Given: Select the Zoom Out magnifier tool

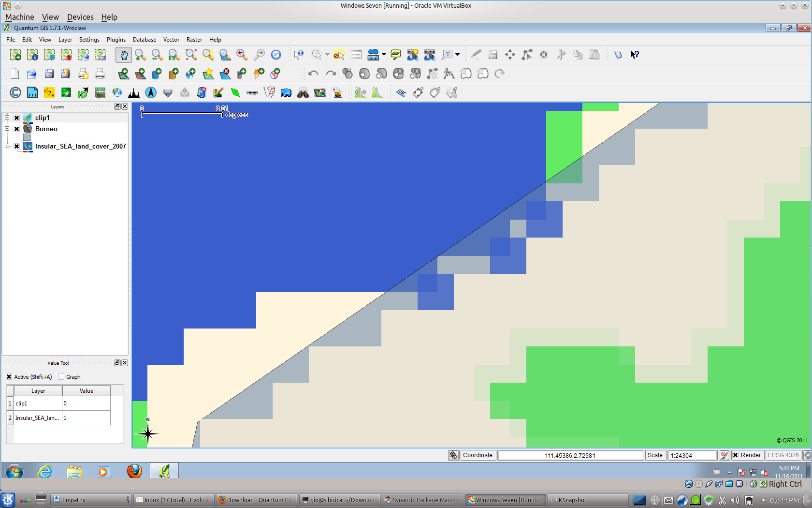Looking at the screenshot, I should [x=157, y=55].
